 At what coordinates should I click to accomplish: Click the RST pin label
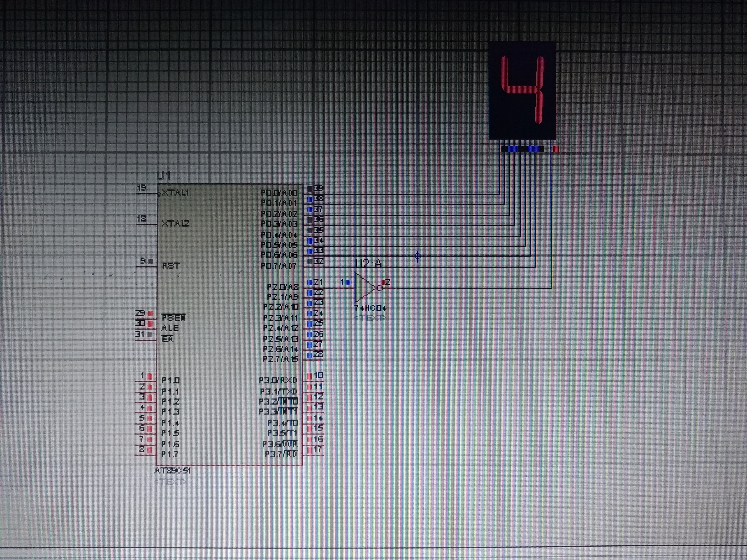(171, 266)
